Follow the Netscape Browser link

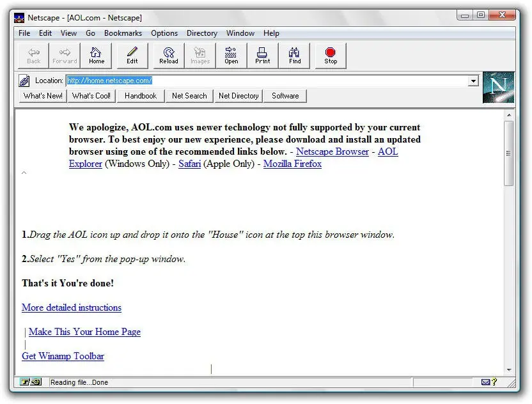332,151
